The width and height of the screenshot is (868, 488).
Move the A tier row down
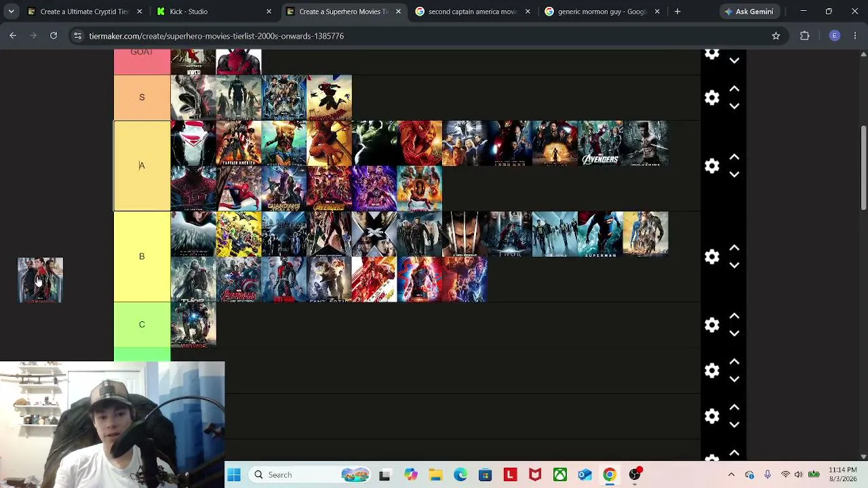pos(734,174)
